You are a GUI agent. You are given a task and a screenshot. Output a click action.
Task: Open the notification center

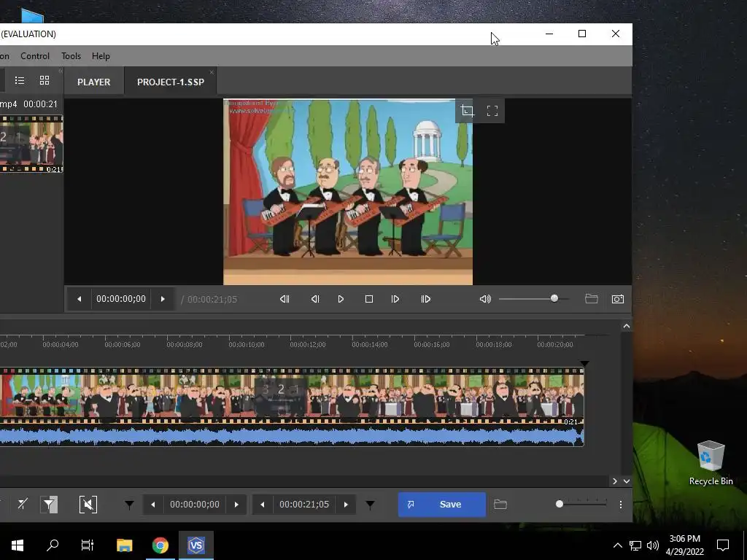click(723, 545)
